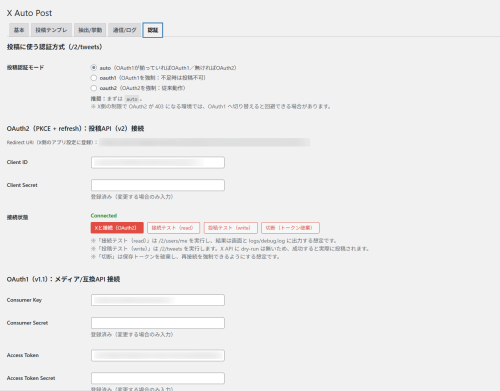Select the auto auth mode radio
Image resolution: width=500 pixels, height=391 pixels.
coord(94,68)
